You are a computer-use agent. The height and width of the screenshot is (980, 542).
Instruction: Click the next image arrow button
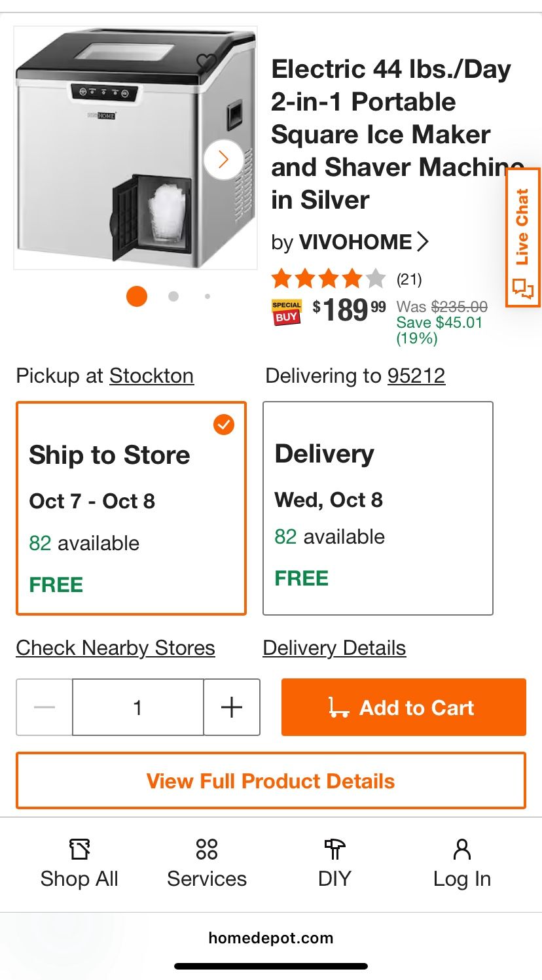coord(223,159)
